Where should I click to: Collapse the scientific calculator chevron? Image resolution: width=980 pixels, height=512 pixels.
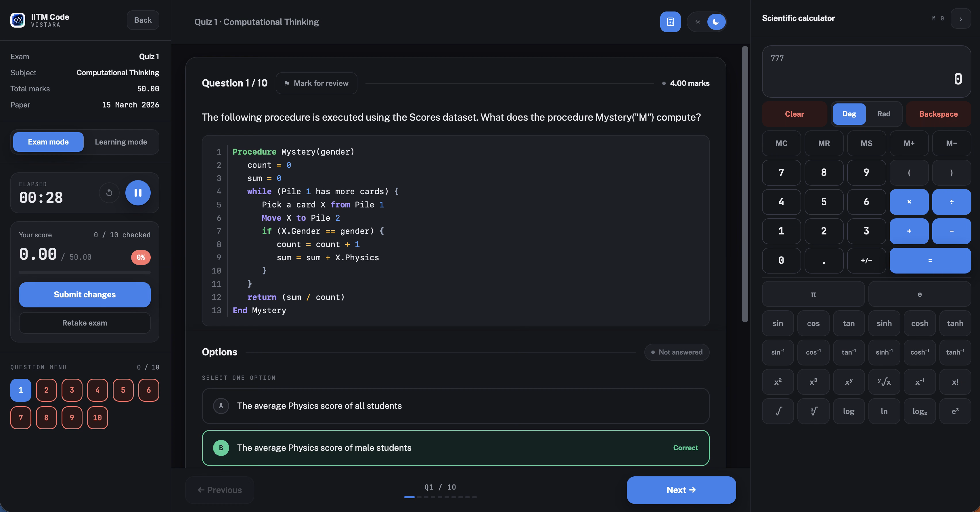point(961,18)
